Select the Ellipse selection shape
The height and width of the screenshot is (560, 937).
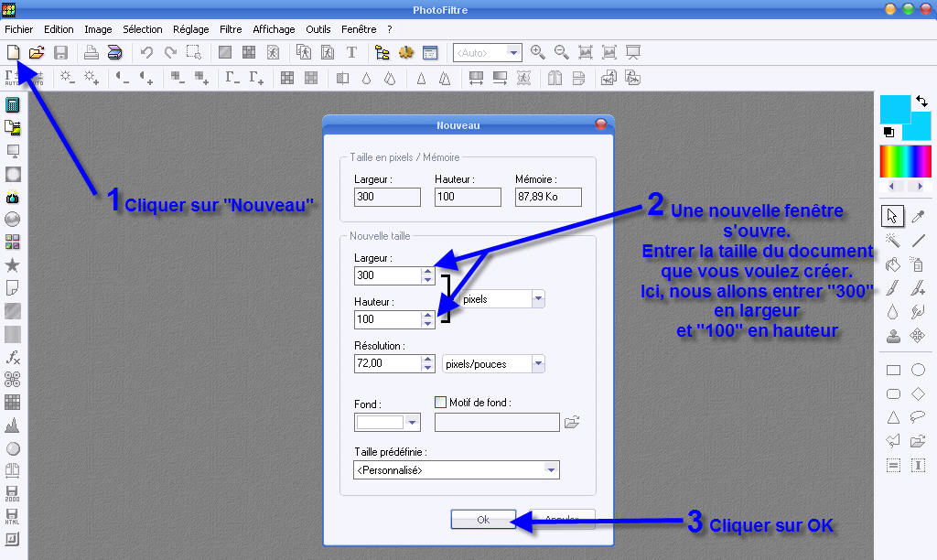pyautogui.click(x=918, y=371)
